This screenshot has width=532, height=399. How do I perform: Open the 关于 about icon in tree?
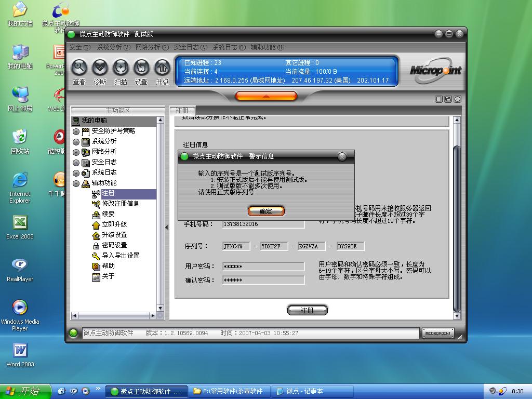(x=96, y=277)
